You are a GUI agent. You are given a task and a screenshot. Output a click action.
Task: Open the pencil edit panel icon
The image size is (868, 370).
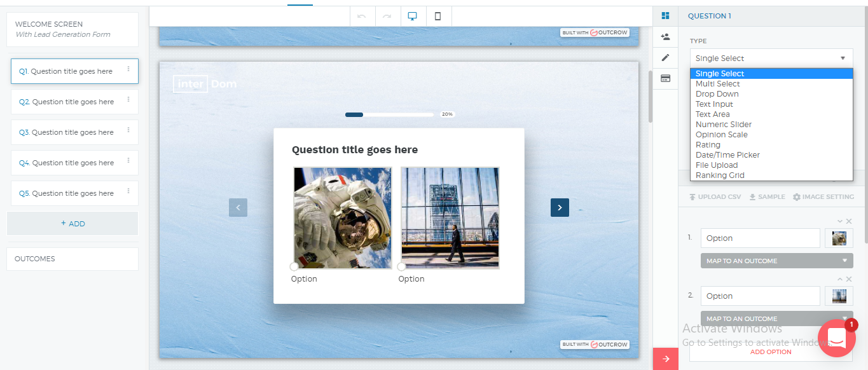coord(665,57)
